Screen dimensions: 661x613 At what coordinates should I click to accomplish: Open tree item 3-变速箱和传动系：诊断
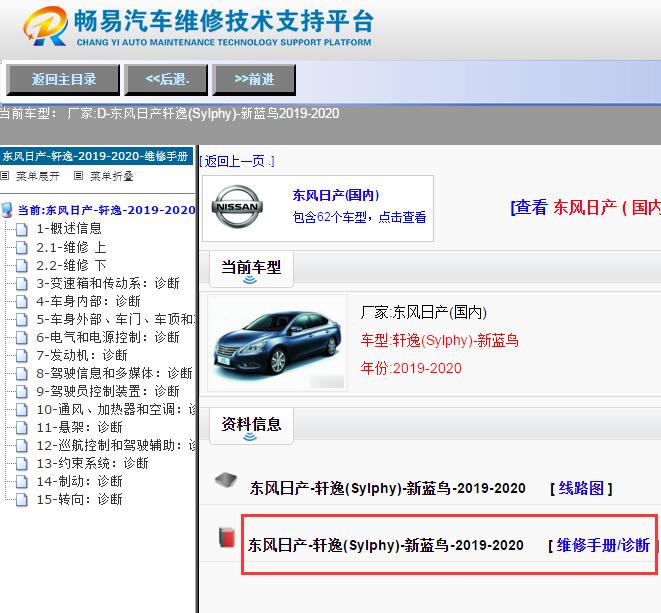(x=108, y=283)
